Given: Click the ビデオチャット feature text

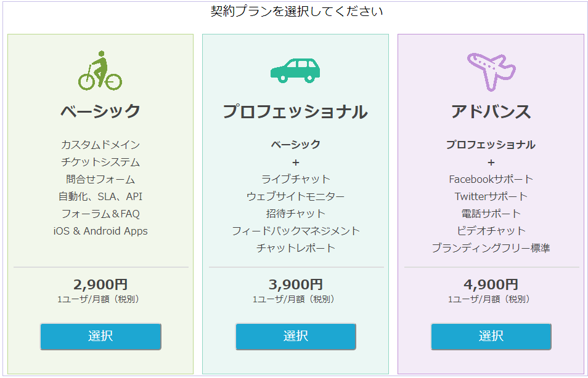Looking at the screenshot, I should pyautogui.click(x=491, y=231).
